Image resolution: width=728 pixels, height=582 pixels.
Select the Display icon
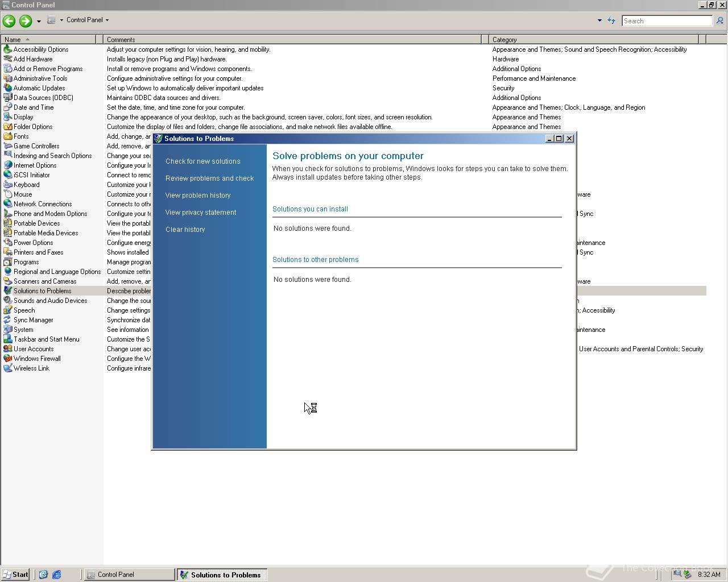[8, 117]
